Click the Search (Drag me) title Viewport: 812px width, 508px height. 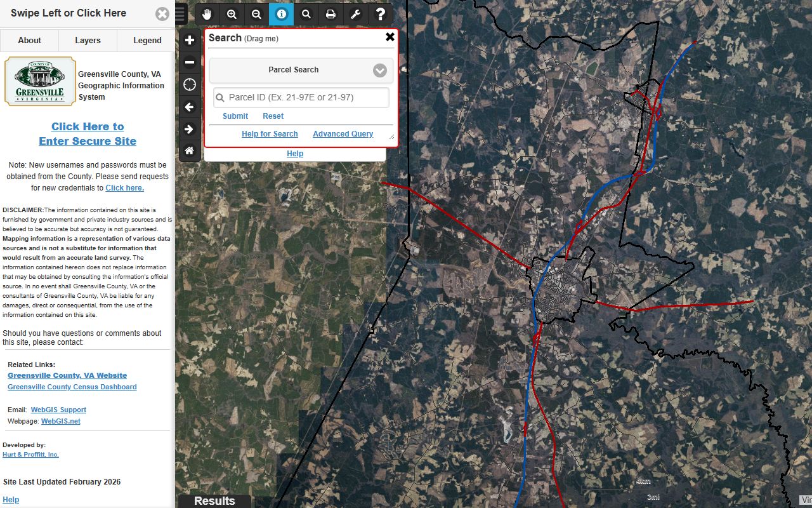(x=244, y=38)
